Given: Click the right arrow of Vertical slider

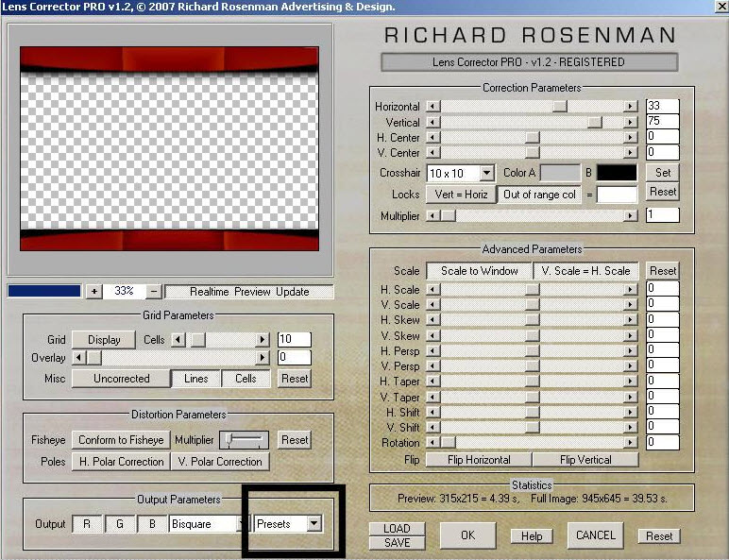Looking at the screenshot, I should coord(630,123).
